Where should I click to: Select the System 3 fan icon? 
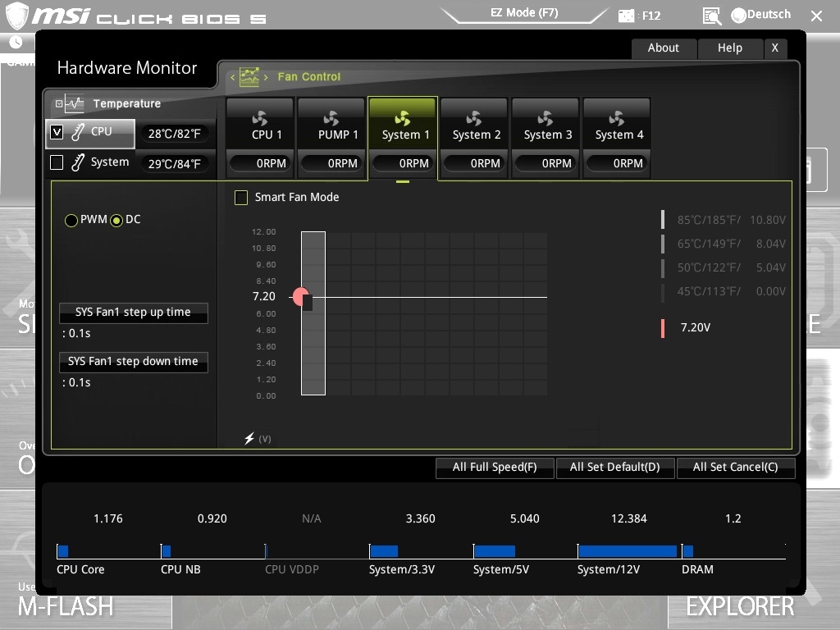[546, 119]
